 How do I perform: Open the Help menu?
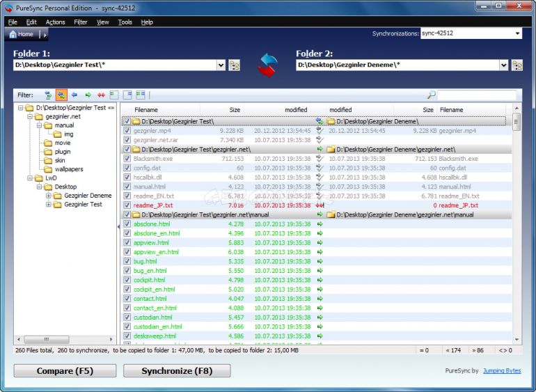coord(147,22)
